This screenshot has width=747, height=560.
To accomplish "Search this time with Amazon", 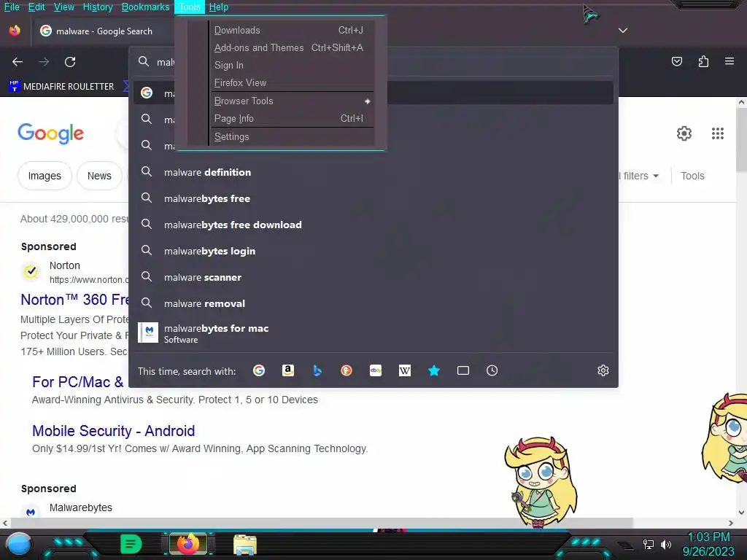I will [x=287, y=370].
